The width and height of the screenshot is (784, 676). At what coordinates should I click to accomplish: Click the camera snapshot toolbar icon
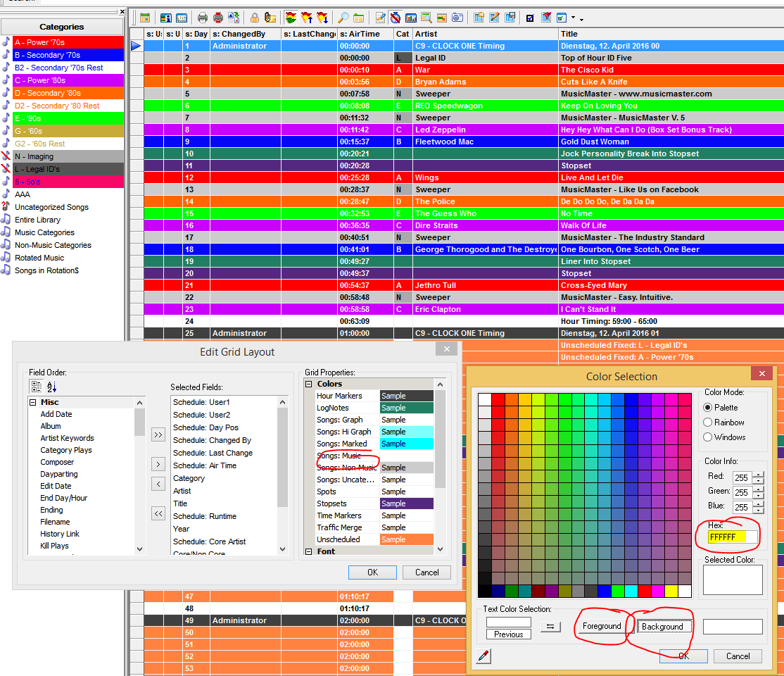457,18
